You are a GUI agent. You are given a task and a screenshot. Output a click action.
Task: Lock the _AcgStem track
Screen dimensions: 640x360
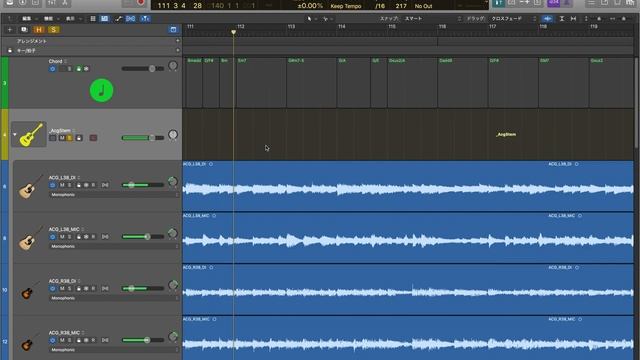tap(79, 138)
